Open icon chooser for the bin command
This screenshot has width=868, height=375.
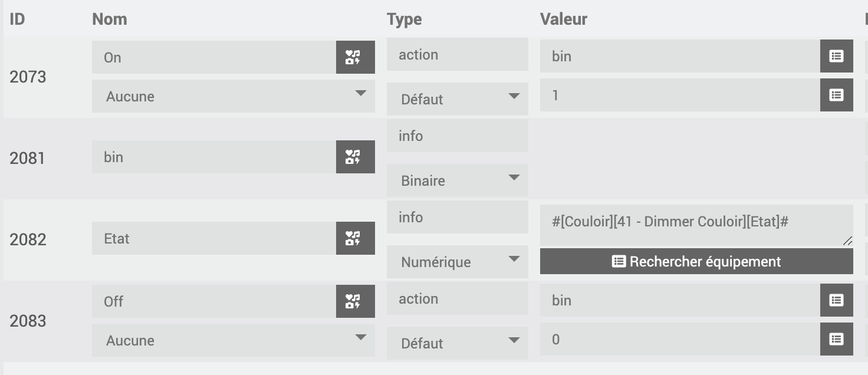point(355,157)
